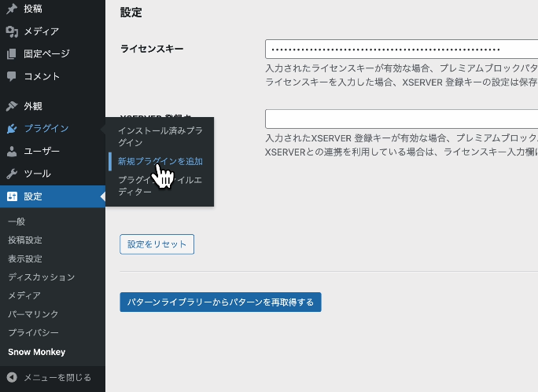Click パターンライブラリーからパターンを再取得する button
The width and height of the screenshot is (538, 392).
click(x=220, y=302)
